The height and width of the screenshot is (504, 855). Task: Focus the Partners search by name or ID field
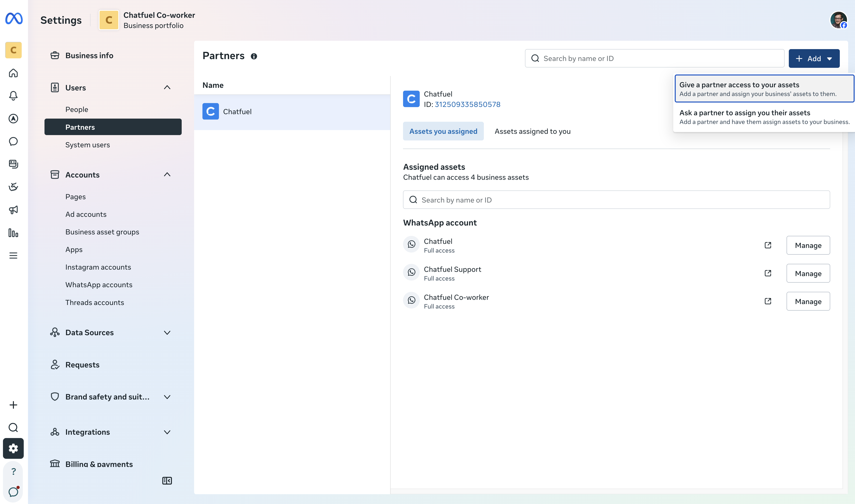pyautogui.click(x=654, y=58)
